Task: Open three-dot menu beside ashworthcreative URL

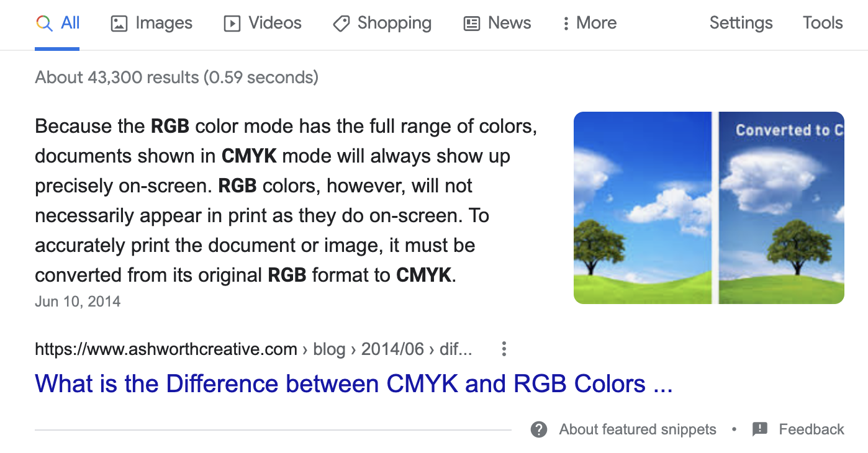Action: coord(504,349)
